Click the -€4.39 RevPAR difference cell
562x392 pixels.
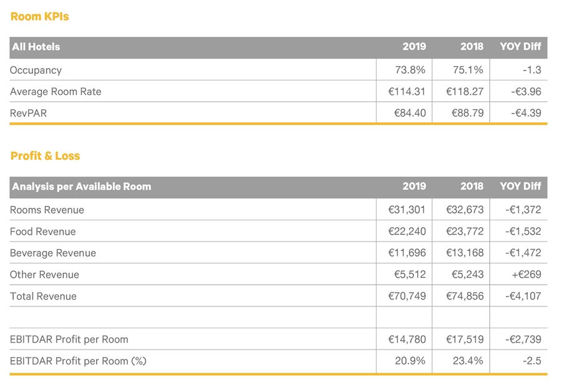pos(523,113)
